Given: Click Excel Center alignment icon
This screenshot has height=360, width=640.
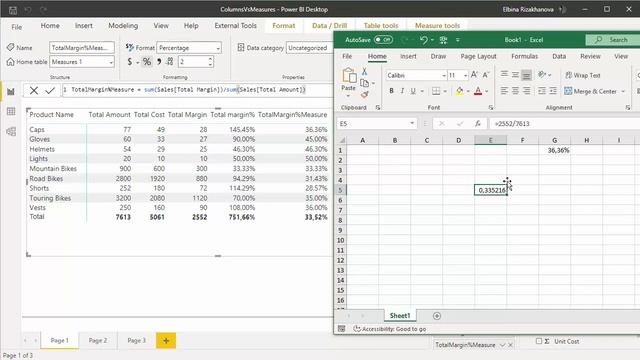Looking at the screenshot, I should 516,91.
